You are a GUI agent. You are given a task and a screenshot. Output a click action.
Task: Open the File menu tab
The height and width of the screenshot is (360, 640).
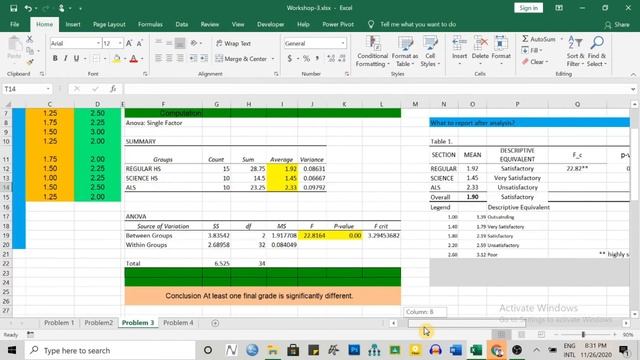[15, 24]
